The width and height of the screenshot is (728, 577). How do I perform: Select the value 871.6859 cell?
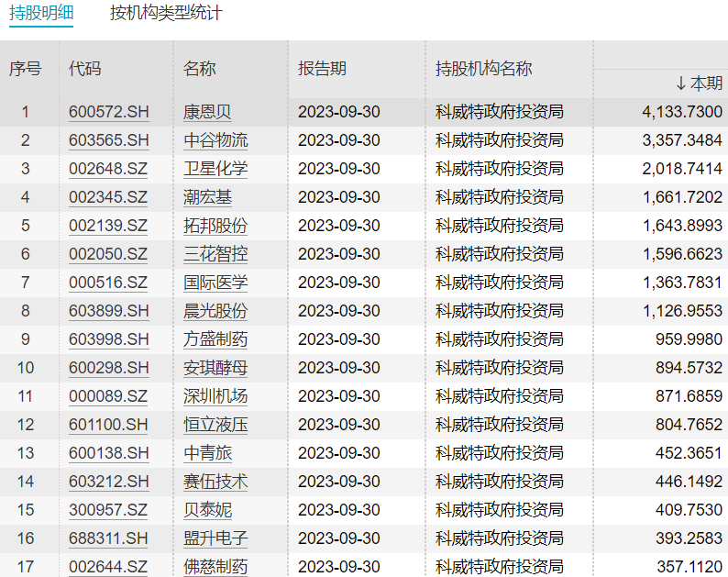click(x=689, y=396)
